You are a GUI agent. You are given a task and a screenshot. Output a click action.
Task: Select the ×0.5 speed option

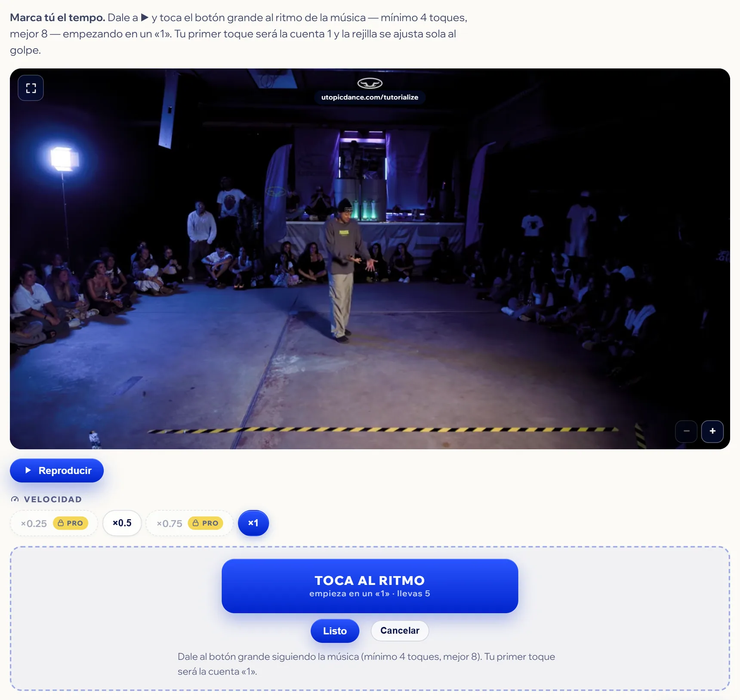122,523
